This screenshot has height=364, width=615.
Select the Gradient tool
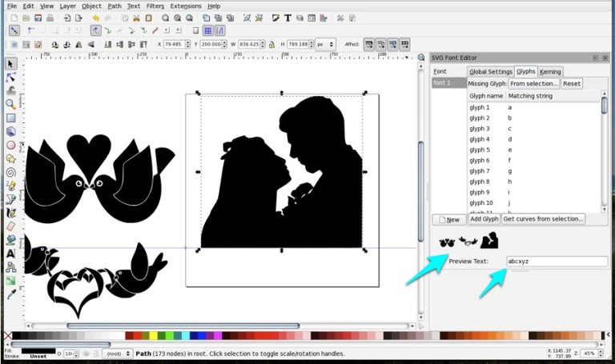(11, 281)
